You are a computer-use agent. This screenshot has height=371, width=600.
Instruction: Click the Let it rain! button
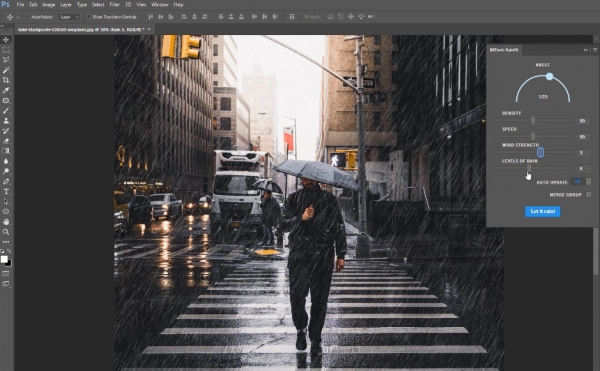coord(542,212)
